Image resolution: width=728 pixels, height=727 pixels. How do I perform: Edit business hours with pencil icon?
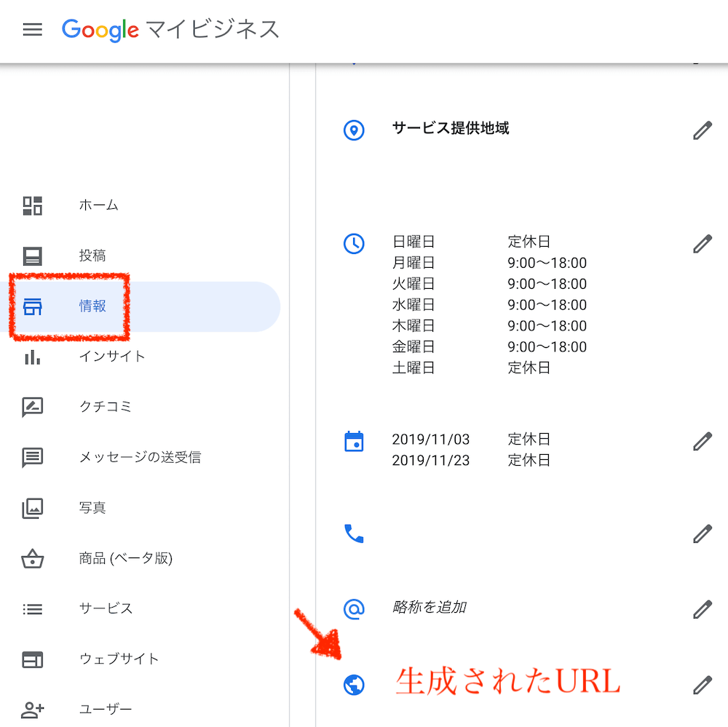point(703,244)
